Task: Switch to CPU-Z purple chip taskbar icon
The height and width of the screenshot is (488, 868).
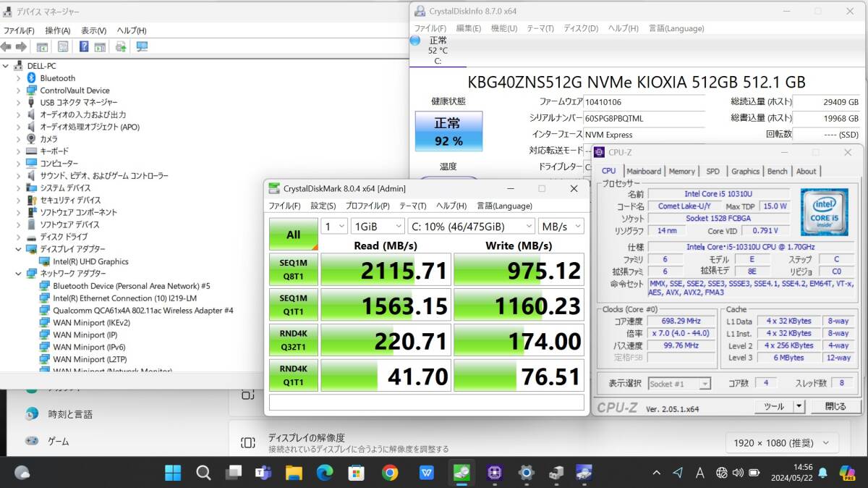Action: [495, 473]
